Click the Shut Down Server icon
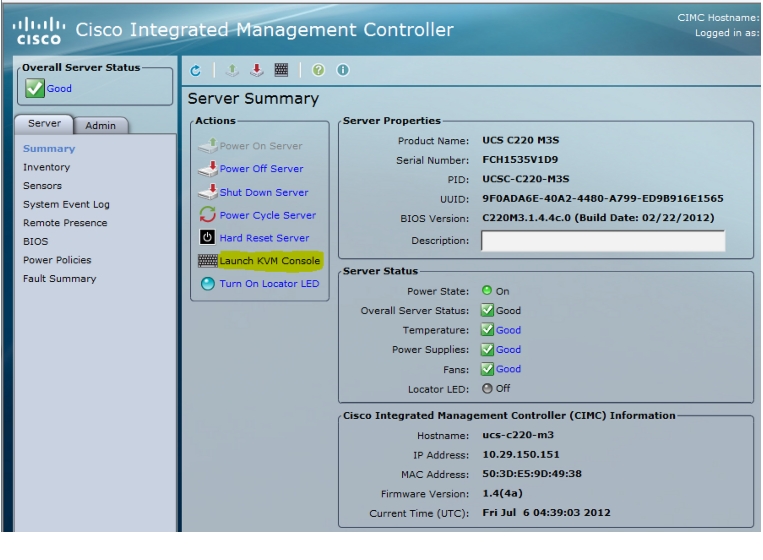Screen dimensions: 763x560 pos(208,192)
